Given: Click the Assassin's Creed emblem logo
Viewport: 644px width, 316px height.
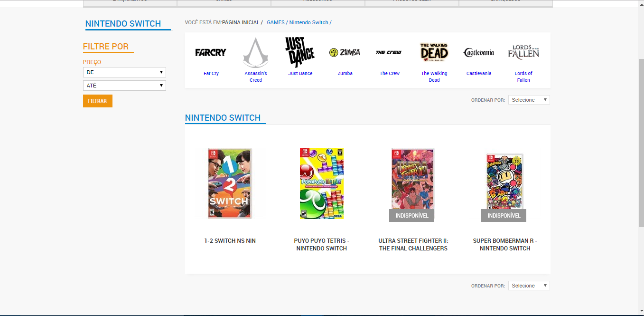Looking at the screenshot, I should 256,52.
